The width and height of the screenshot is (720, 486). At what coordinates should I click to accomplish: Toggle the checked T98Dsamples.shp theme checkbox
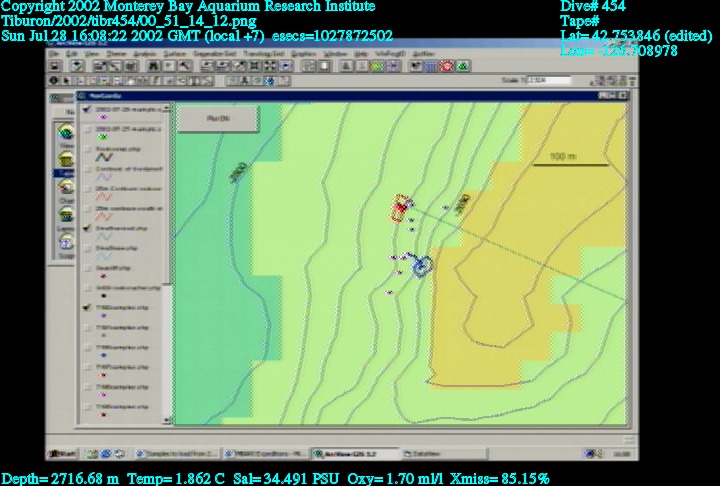pos(89,309)
